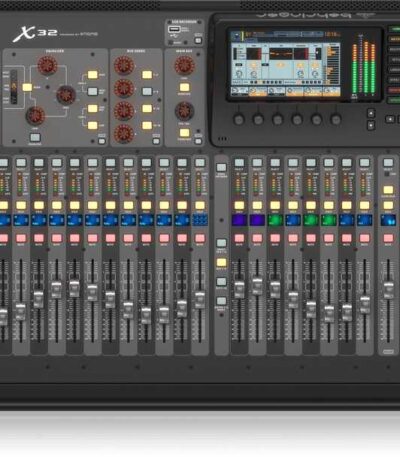Click the fader cap on the right bank's last strip
The width and height of the screenshot is (400, 457).
tap(365, 304)
